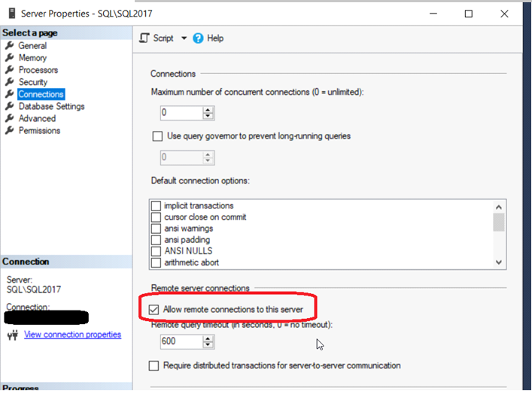Expand the Script dropdown arrow
Screen dimensions: 532x394
click(x=184, y=38)
